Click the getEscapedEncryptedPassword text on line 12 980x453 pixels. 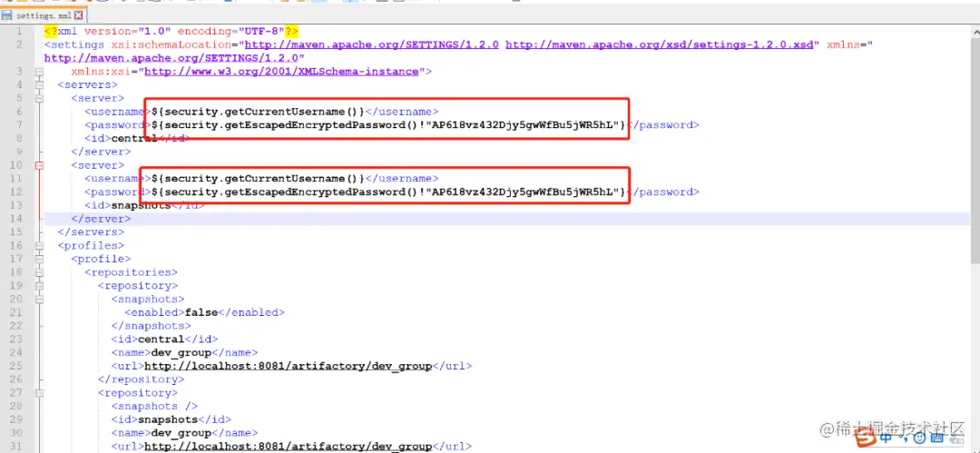pos(389,192)
